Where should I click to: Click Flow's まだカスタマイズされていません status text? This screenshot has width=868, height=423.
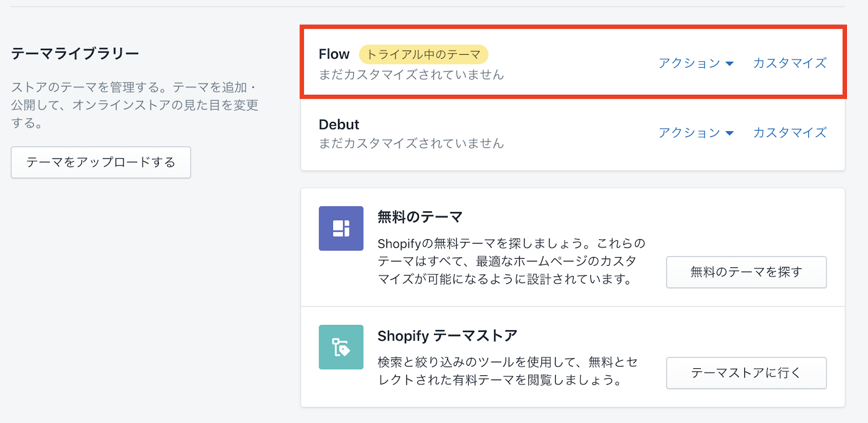(x=411, y=75)
